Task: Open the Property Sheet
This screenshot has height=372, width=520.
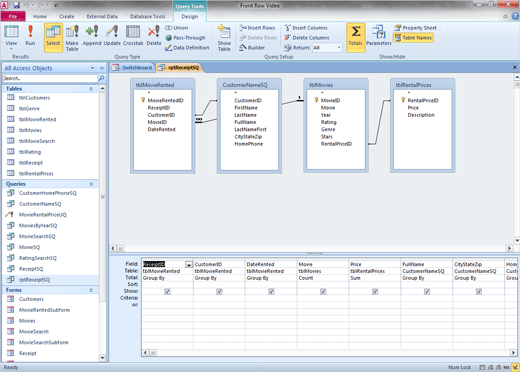Action: tap(415, 28)
